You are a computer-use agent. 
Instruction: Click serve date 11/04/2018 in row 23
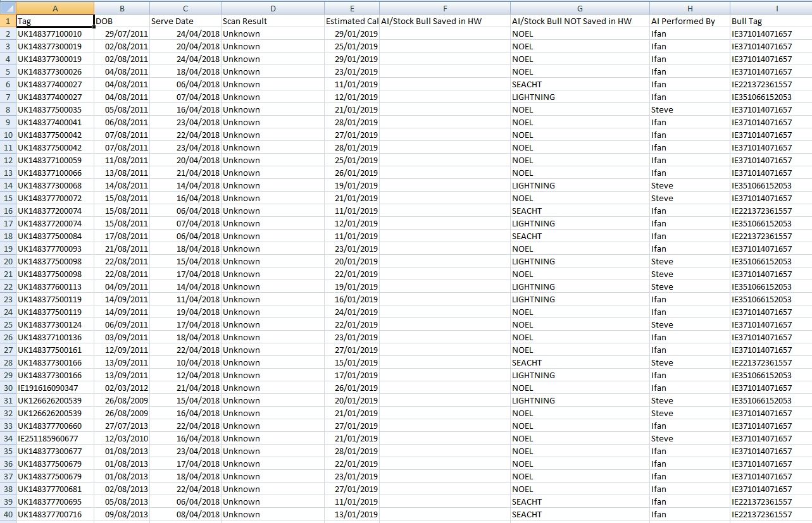tap(185, 299)
